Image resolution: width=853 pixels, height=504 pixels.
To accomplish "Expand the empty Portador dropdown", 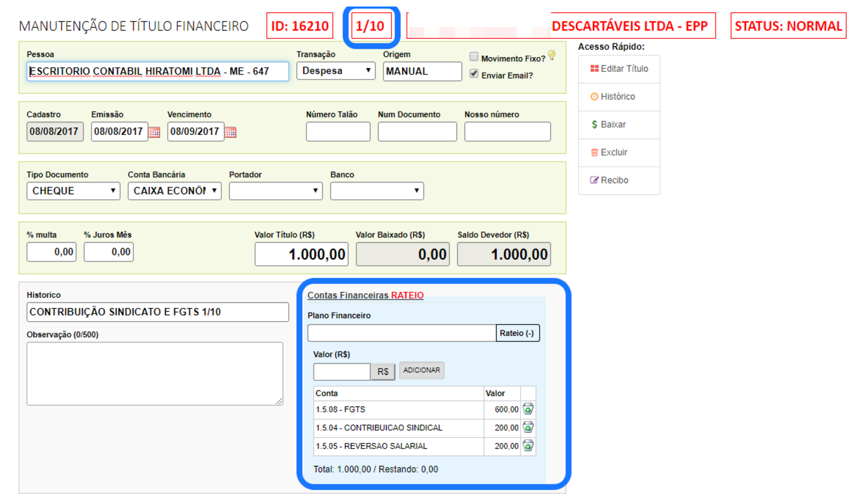I will [x=276, y=191].
